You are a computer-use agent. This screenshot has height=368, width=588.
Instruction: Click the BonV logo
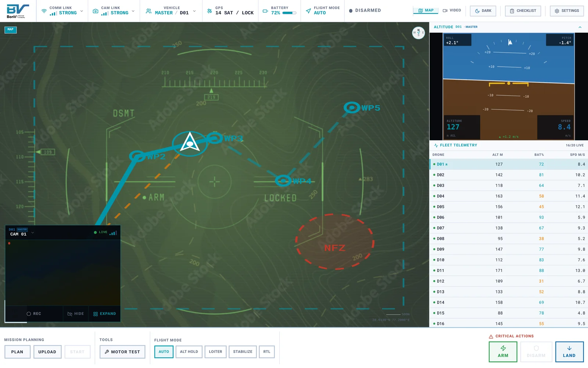17,11
